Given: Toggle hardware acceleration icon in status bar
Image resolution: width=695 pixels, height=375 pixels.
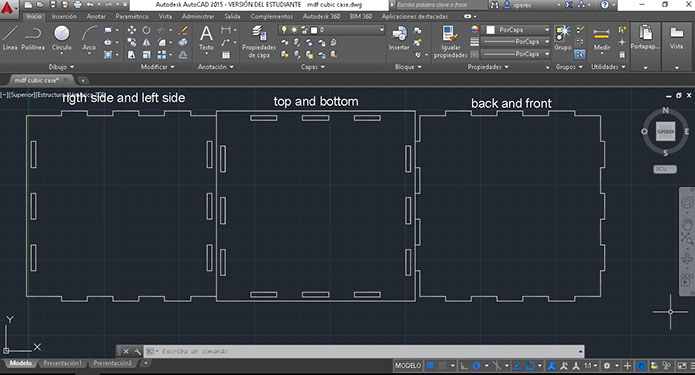Looking at the screenshot, I should pos(641,366).
